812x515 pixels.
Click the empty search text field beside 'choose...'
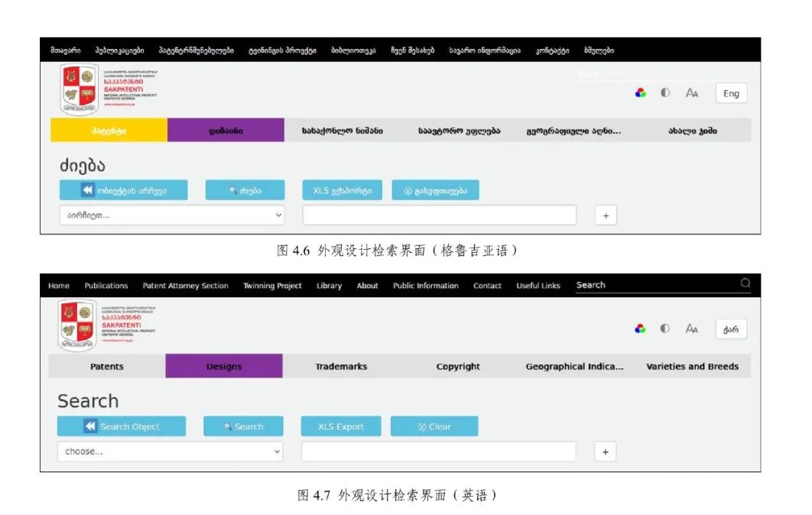pyautogui.click(x=438, y=452)
